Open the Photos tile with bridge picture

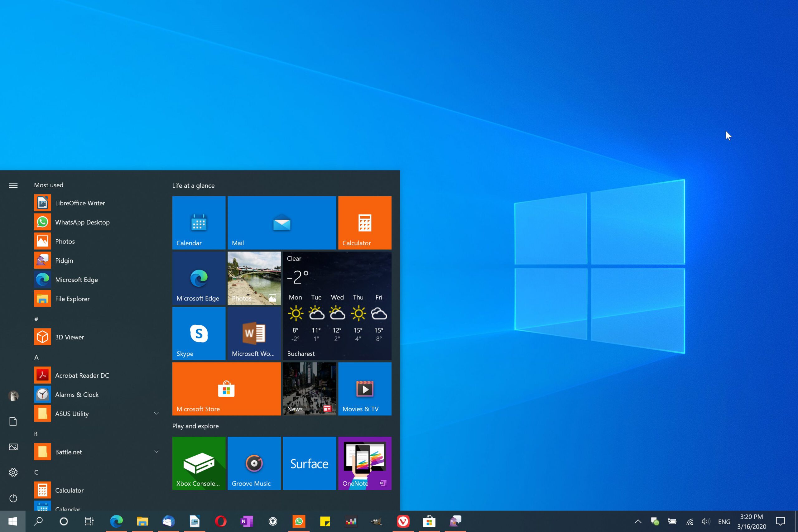tap(254, 278)
